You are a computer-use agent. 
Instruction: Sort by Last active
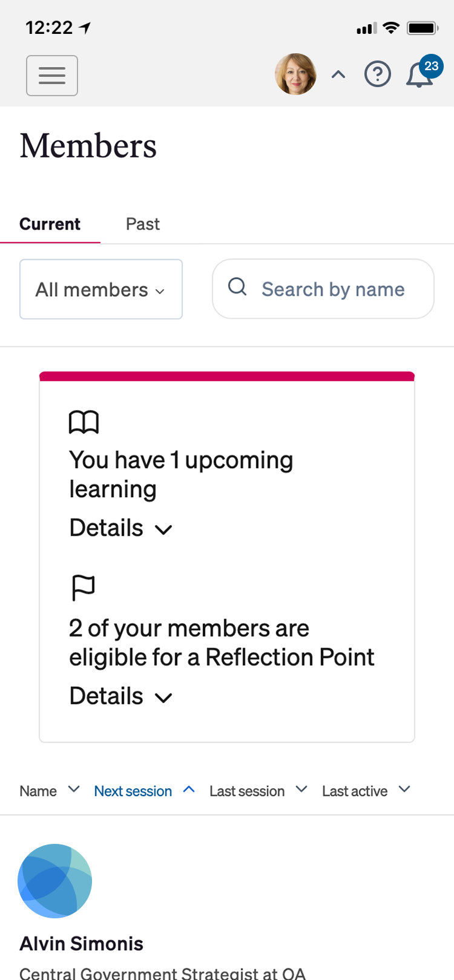click(x=365, y=791)
